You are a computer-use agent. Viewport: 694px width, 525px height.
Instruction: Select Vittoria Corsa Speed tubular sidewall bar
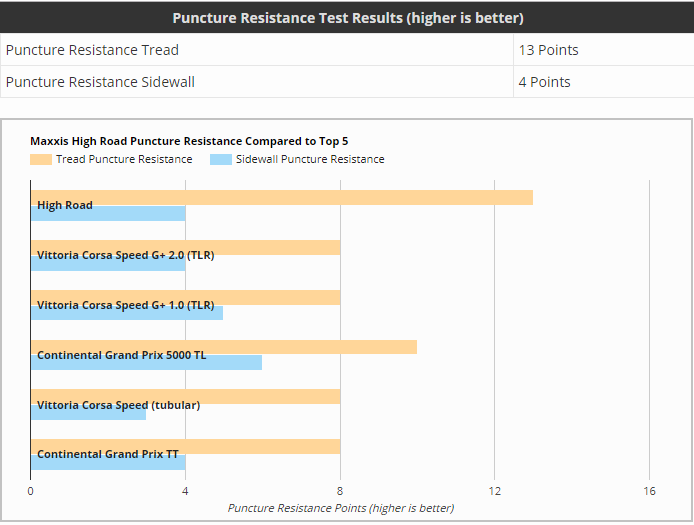(x=89, y=413)
